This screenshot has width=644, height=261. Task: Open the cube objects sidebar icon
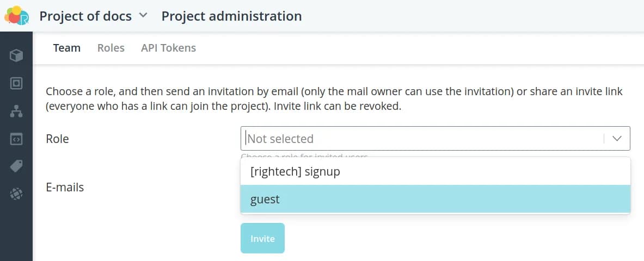[x=16, y=55]
